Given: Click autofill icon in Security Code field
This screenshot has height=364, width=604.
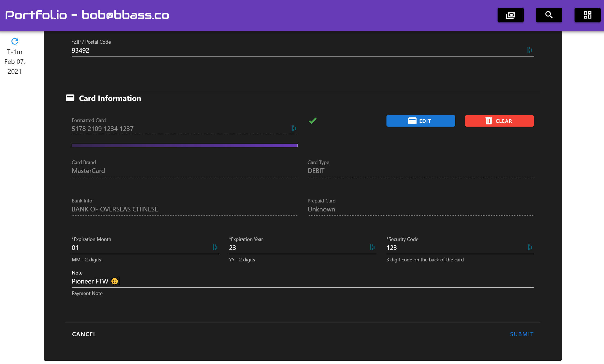Looking at the screenshot, I should (x=529, y=247).
